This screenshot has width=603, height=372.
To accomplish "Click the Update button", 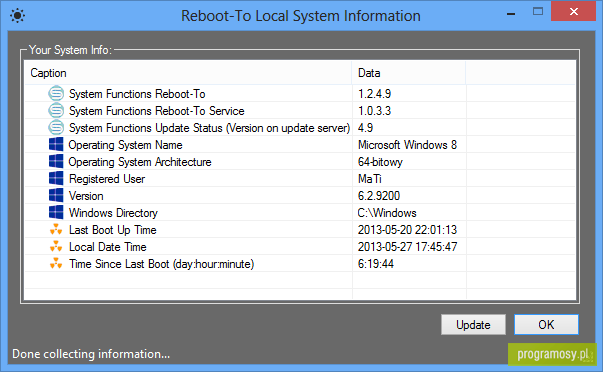I will pyautogui.click(x=473, y=325).
